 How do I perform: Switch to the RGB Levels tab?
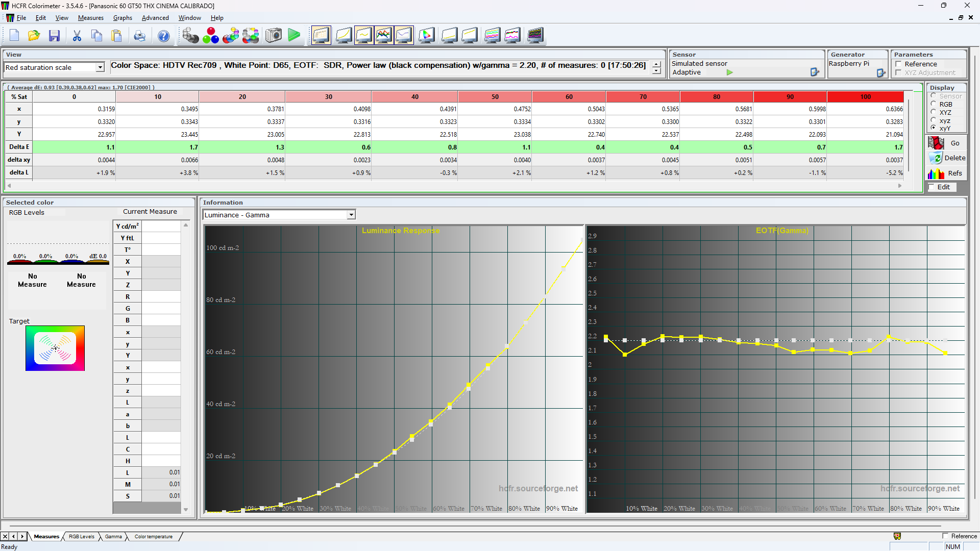(82, 537)
